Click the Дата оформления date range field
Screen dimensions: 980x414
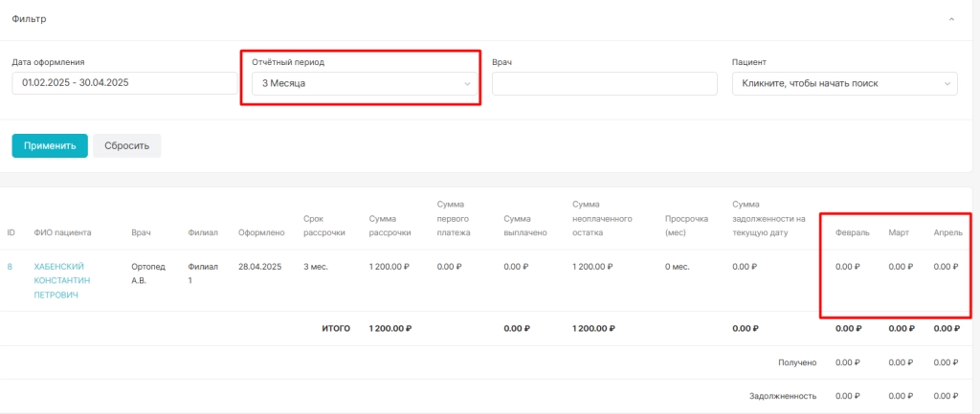click(124, 82)
